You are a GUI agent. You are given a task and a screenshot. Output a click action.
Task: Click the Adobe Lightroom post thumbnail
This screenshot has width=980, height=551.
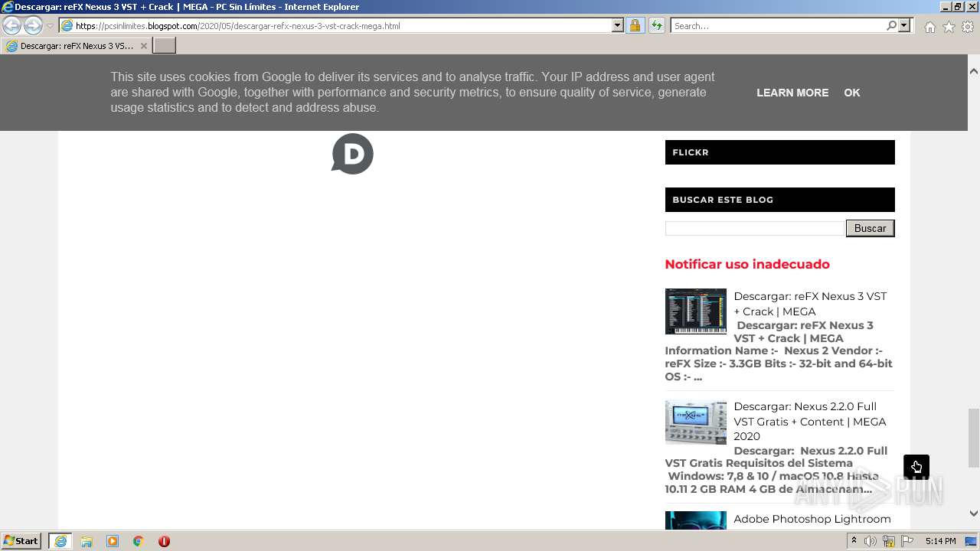(x=695, y=520)
